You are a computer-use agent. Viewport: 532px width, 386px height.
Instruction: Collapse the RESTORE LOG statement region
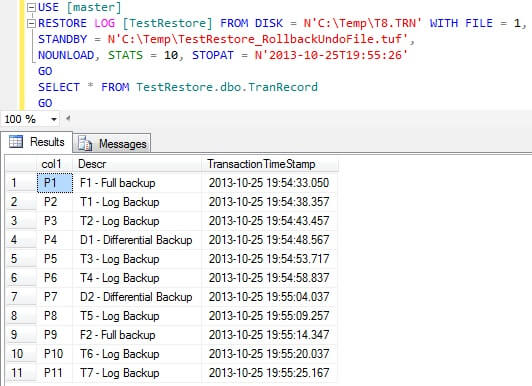31,23
